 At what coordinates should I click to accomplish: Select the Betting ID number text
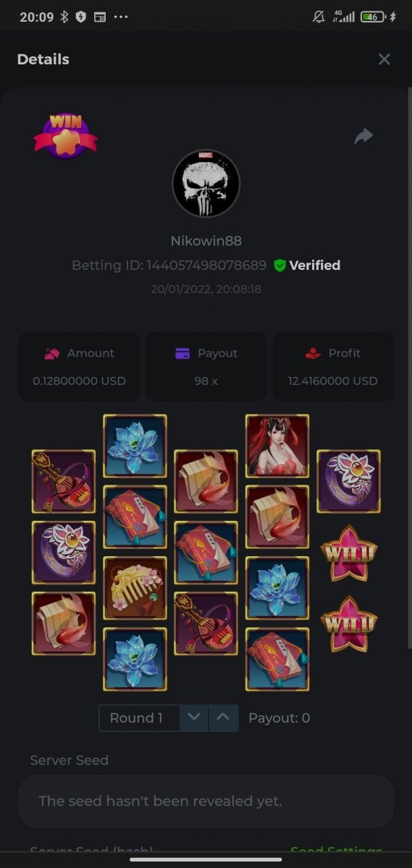pos(206,265)
